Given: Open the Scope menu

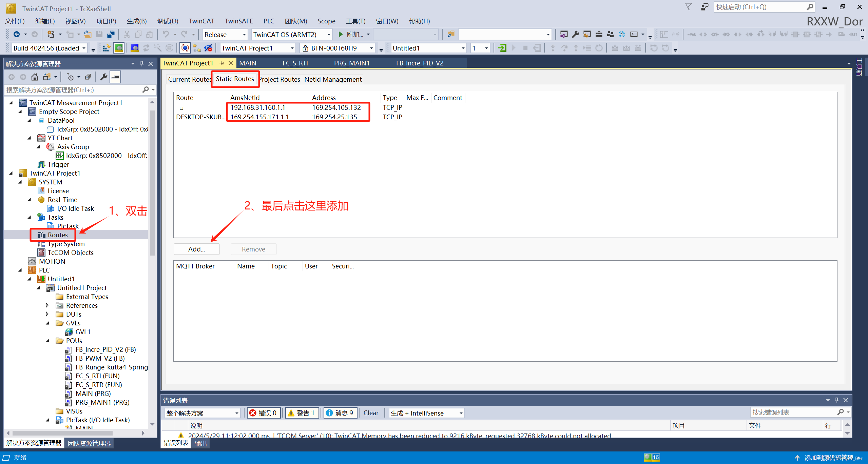Looking at the screenshot, I should point(326,21).
